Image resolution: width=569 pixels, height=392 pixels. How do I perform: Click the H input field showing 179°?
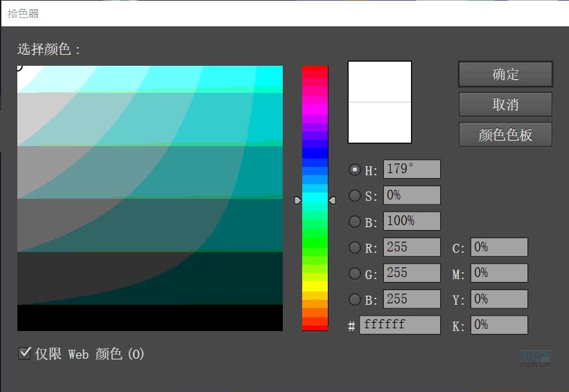click(412, 169)
